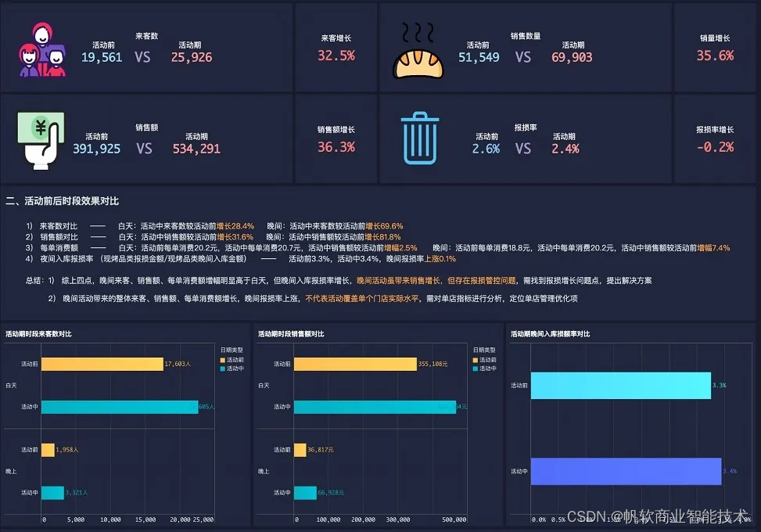
Task: Select the orange bar labeled 355,108元
Action: tap(355, 364)
